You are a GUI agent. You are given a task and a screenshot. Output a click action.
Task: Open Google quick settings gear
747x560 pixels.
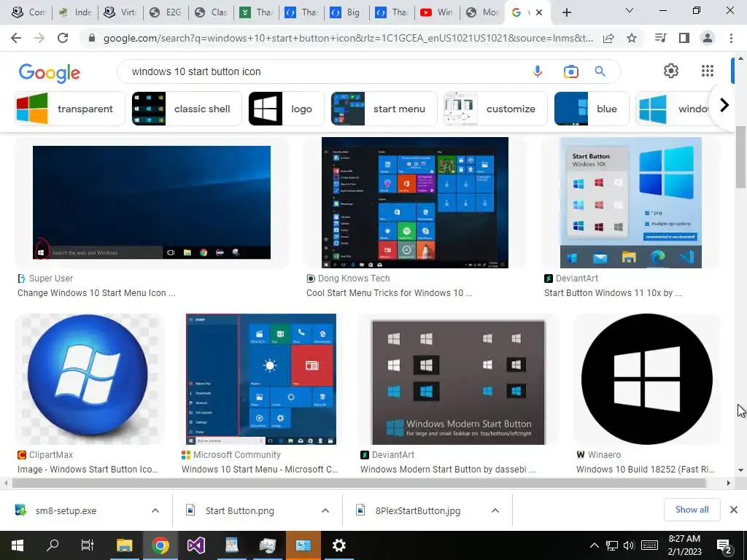[671, 71]
